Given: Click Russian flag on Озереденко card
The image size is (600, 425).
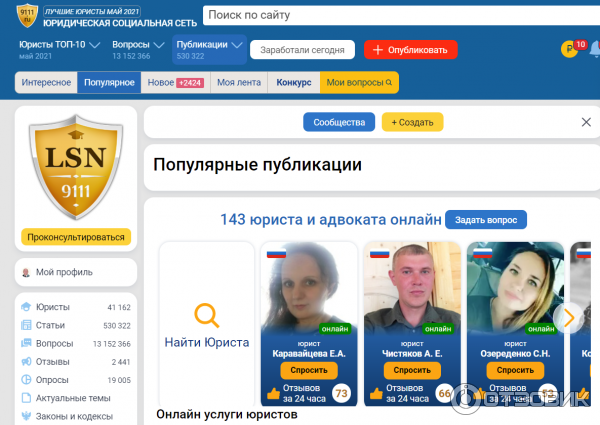Looking at the screenshot, I should pyautogui.click(x=483, y=253).
